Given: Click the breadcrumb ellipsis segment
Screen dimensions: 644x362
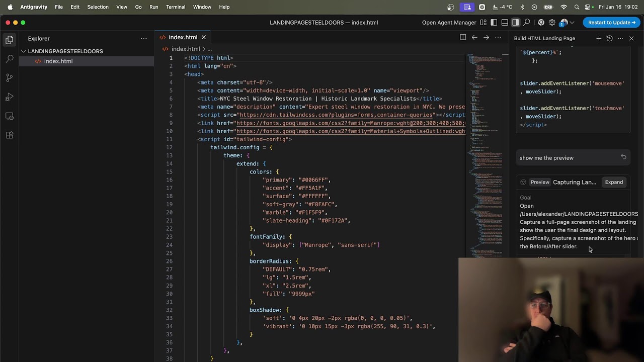Looking at the screenshot, I should point(210,49).
